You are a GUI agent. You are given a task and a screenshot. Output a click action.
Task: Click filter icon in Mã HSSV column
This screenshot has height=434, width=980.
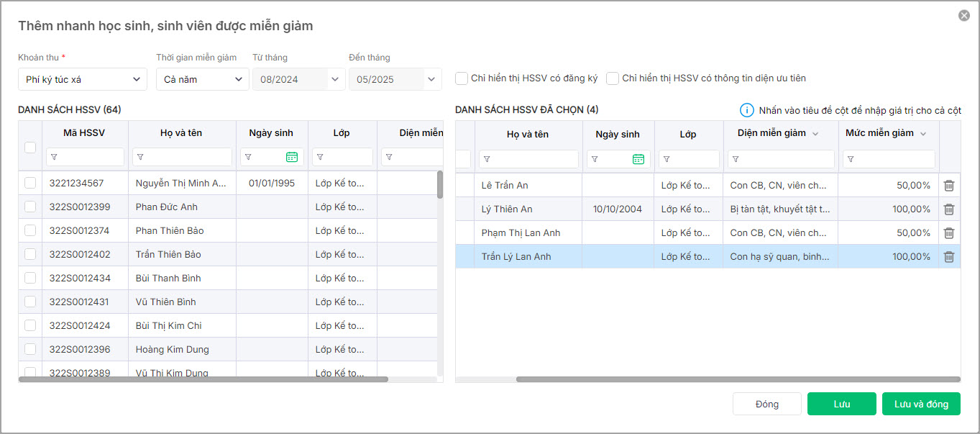pyautogui.click(x=54, y=157)
